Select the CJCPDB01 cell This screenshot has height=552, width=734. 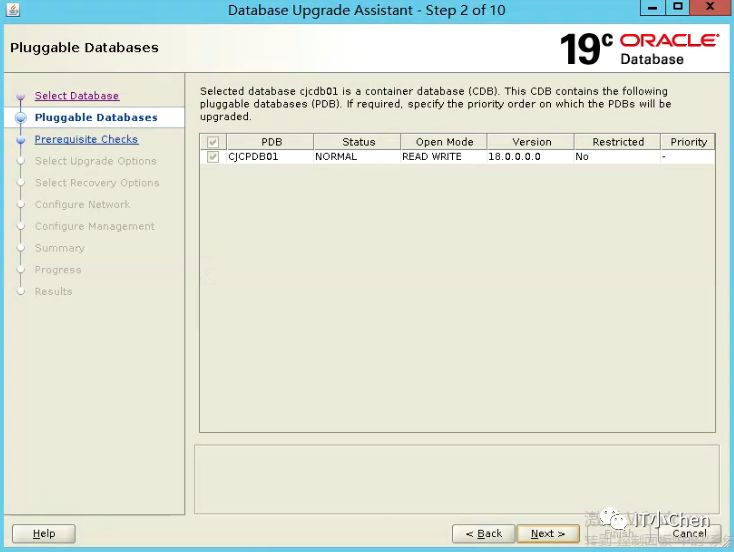coord(271,156)
